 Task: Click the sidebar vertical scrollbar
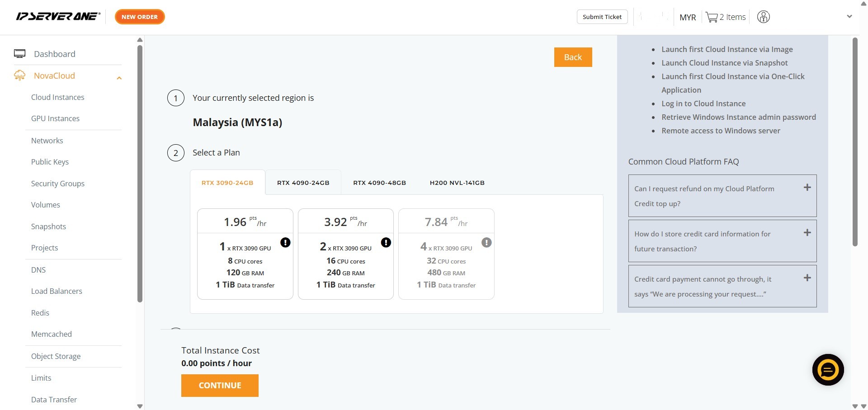click(x=140, y=172)
